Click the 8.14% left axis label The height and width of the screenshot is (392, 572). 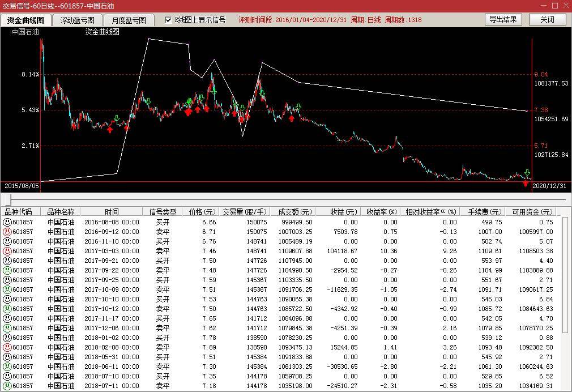30,74
